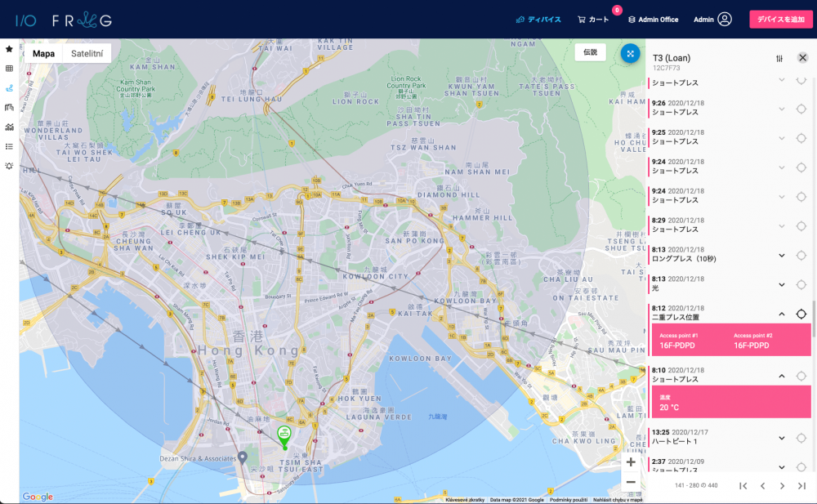817x504 pixels.
Task: Open the table grid view in sidebar
Action: click(9, 69)
